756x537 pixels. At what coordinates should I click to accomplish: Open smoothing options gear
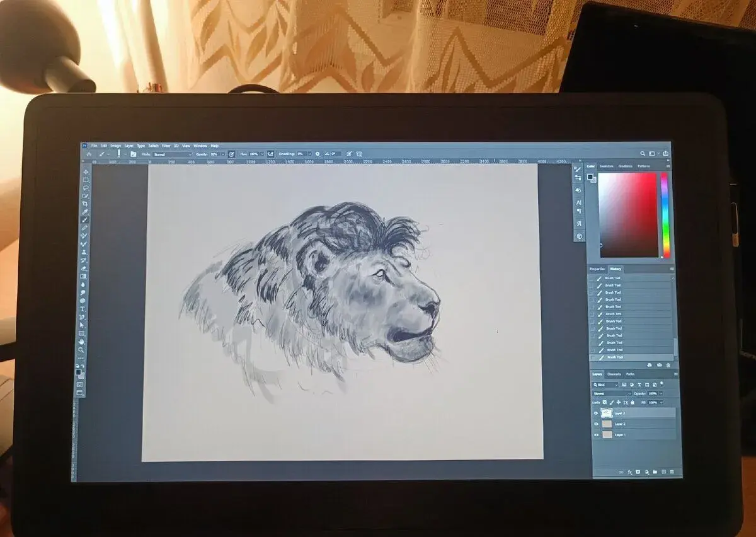coord(318,154)
